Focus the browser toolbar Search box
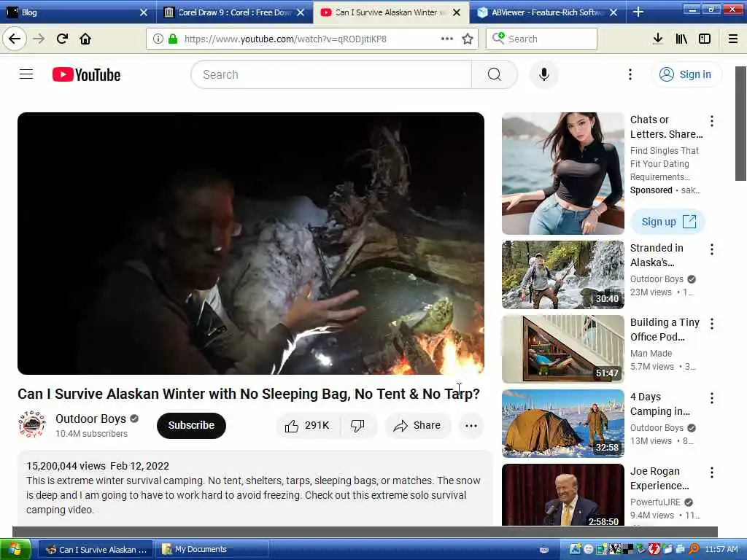The image size is (747, 560). (541, 39)
